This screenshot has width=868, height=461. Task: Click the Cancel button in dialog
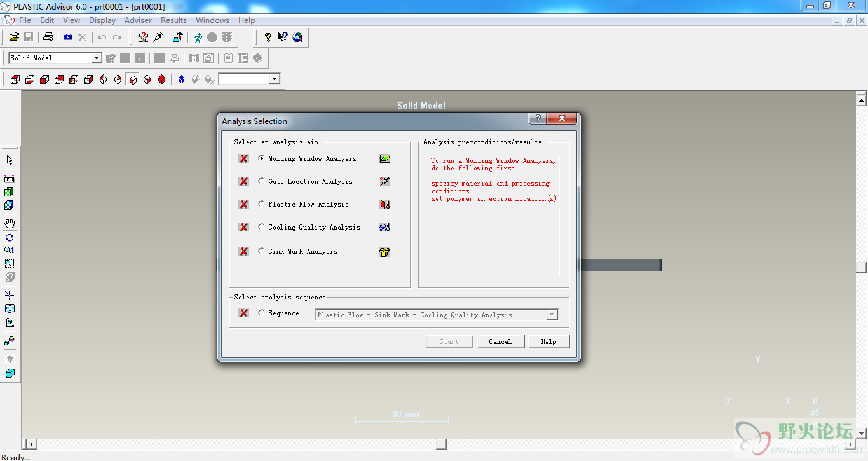(501, 341)
